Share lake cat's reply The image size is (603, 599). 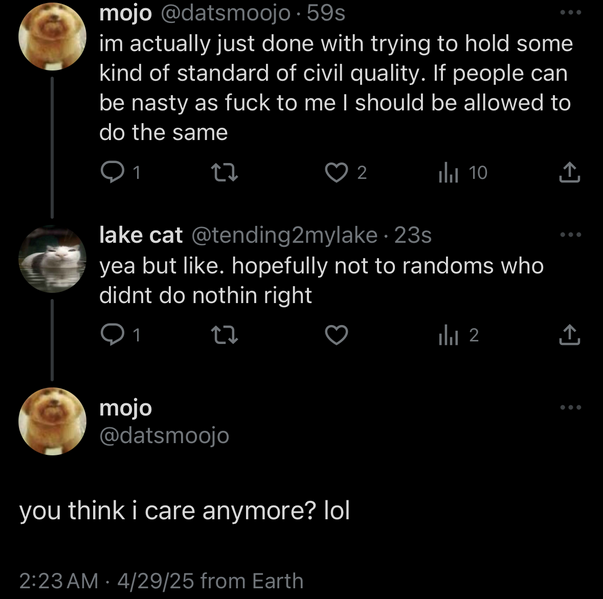pyautogui.click(x=569, y=336)
